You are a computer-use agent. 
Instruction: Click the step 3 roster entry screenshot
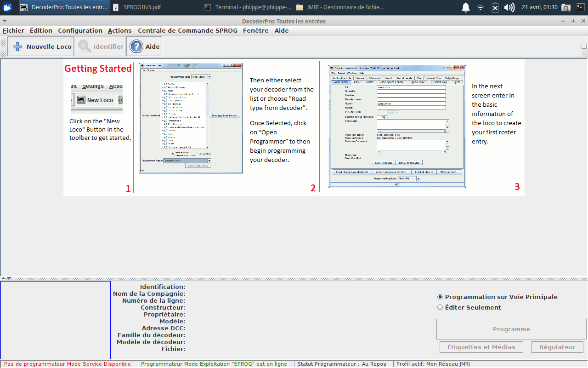tap(397, 126)
